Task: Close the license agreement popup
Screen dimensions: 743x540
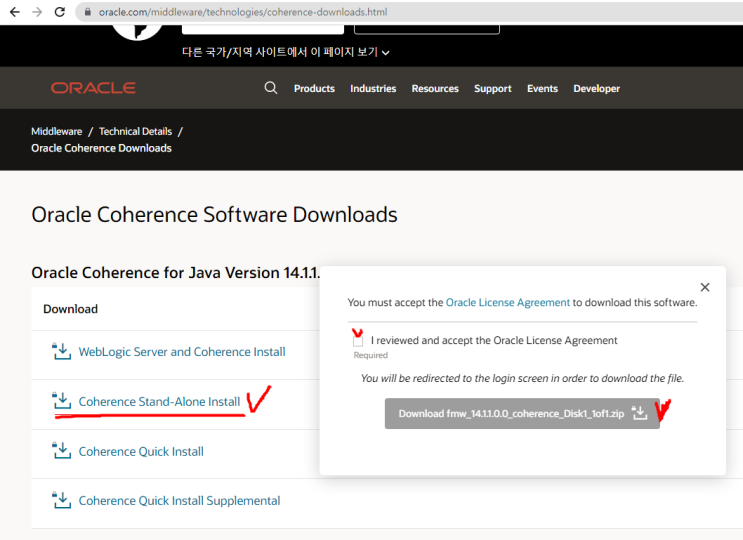Action: (x=705, y=287)
